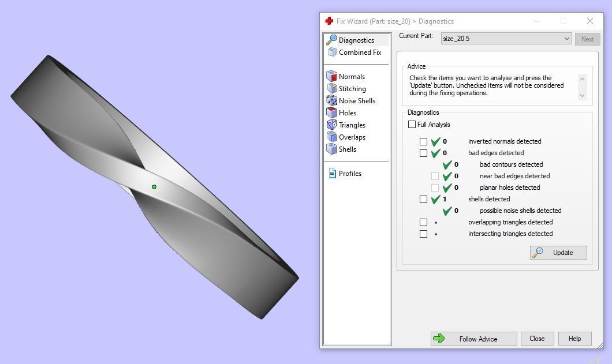
Task: Click the Next button
Action: 587,39
